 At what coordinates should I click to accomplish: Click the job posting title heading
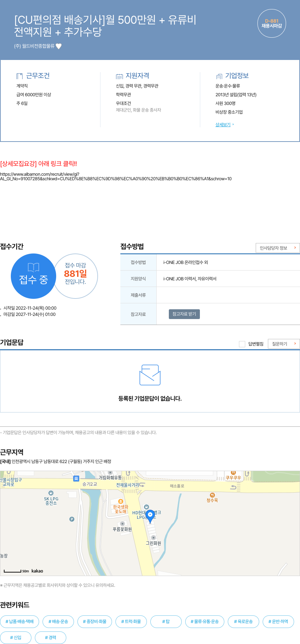(x=105, y=25)
